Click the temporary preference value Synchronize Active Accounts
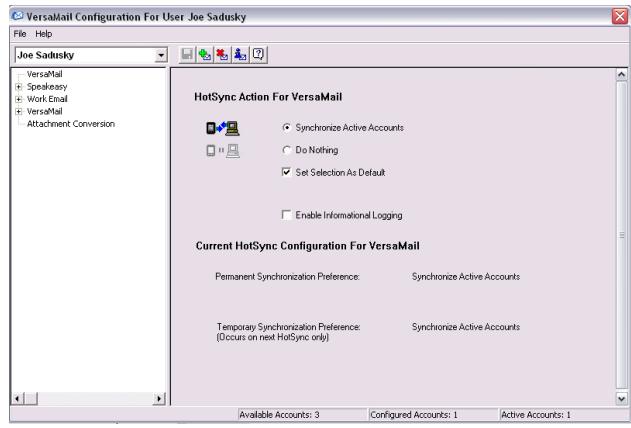 [466, 327]
